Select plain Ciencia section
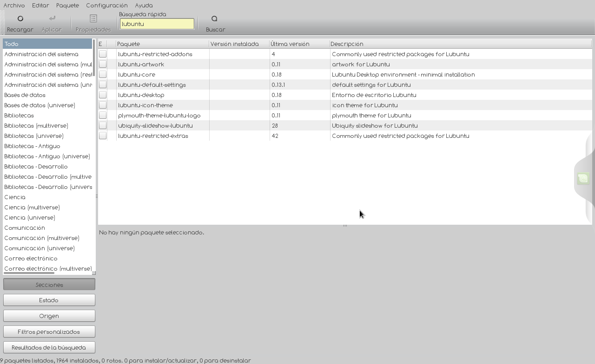The height and width of the screenshot is (364, 595). coord(47,197)
